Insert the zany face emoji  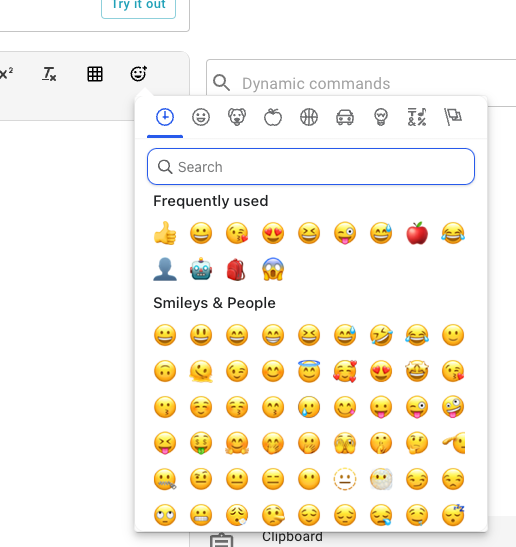click(453, 407)
